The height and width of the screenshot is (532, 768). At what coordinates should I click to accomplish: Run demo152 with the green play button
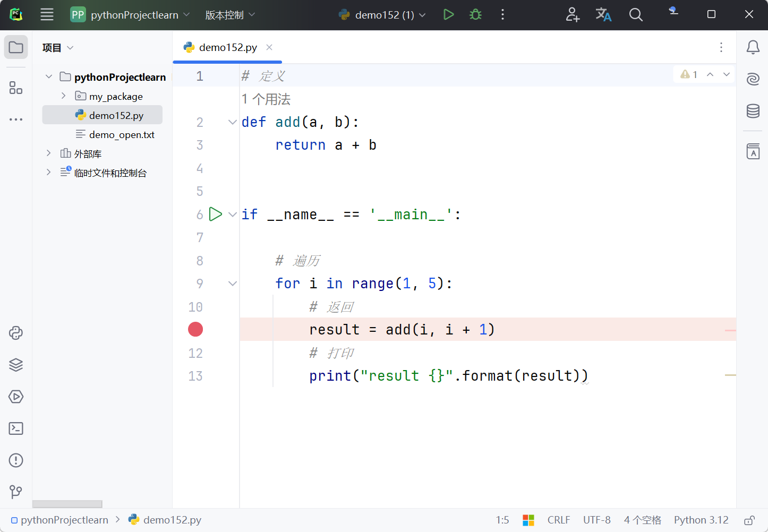pos(449,15)
